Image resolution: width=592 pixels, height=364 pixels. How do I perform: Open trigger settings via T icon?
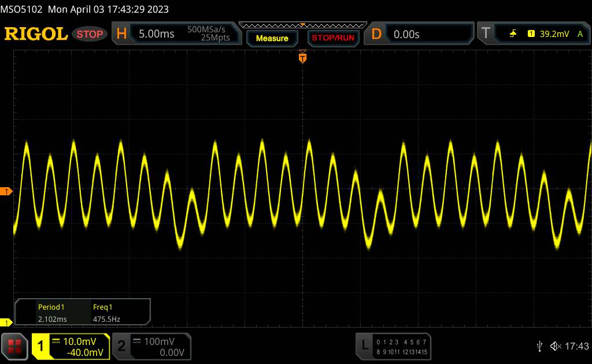point(485,34)
